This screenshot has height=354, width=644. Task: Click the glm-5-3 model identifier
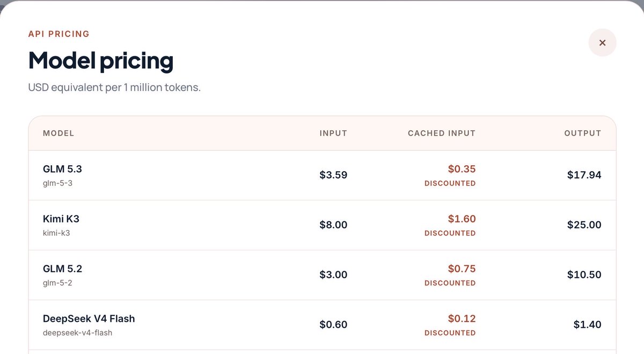click(57, 183)
